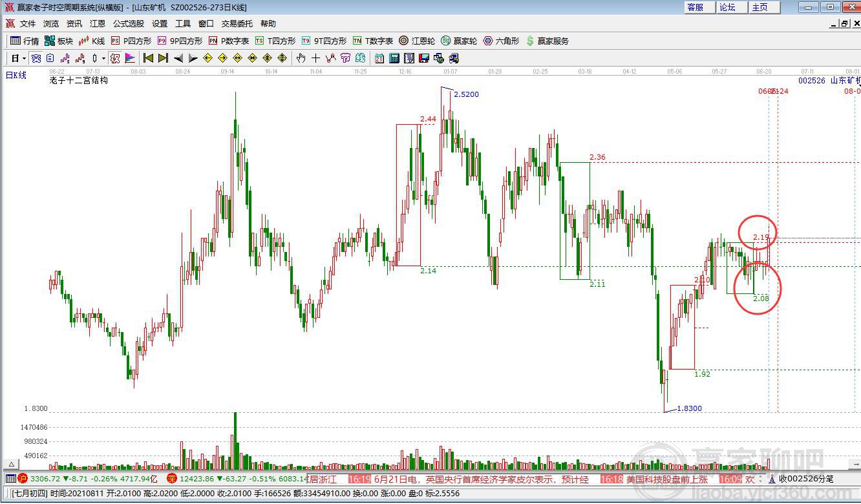Open the 行情 market quotes view
This screenshot has height=504, width=861.
[x=25, y=41]
